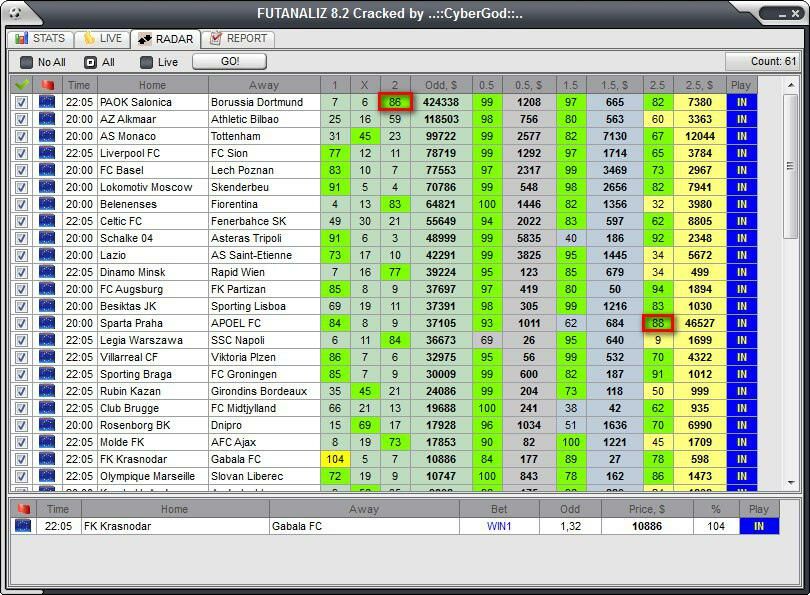Click the red flag column header icon
The image size is (810, 595).
[48, 85]
